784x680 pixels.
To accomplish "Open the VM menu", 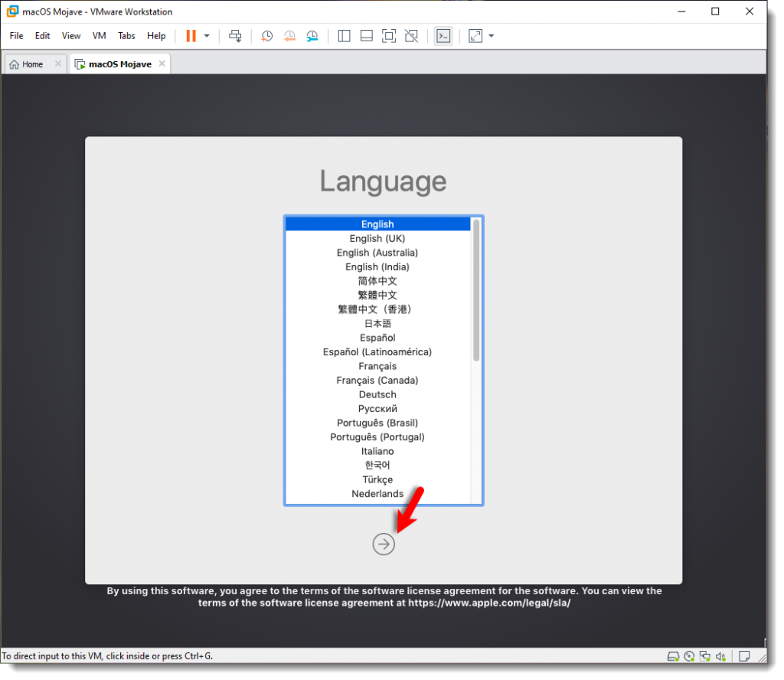I will tap(99, 36).
